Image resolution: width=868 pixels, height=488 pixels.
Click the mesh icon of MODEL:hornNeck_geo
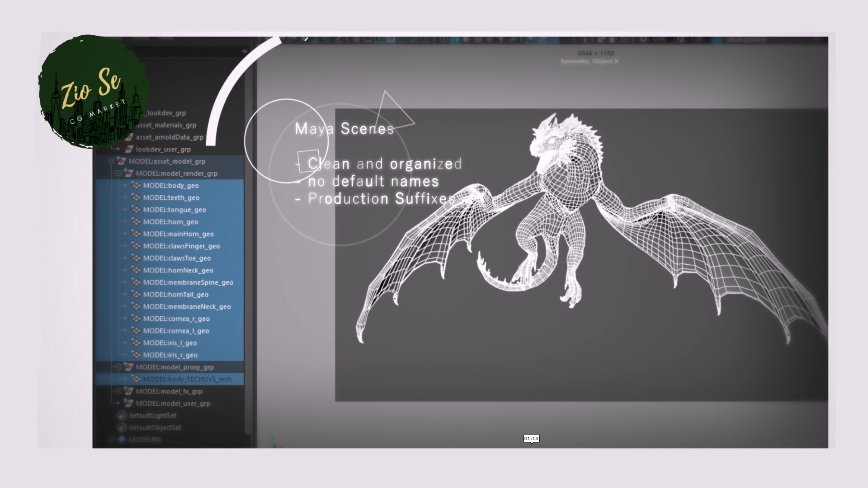[x=136, y=270]
